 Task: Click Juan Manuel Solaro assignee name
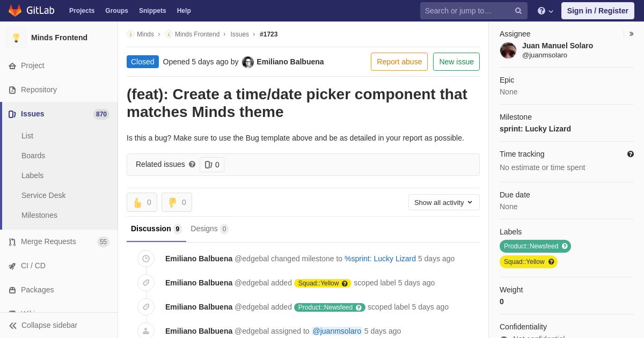[x=558, y=46]
